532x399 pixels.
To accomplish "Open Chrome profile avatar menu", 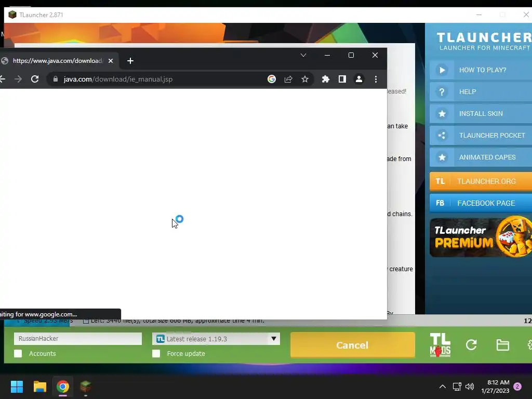I will click(x=359, y=79).
